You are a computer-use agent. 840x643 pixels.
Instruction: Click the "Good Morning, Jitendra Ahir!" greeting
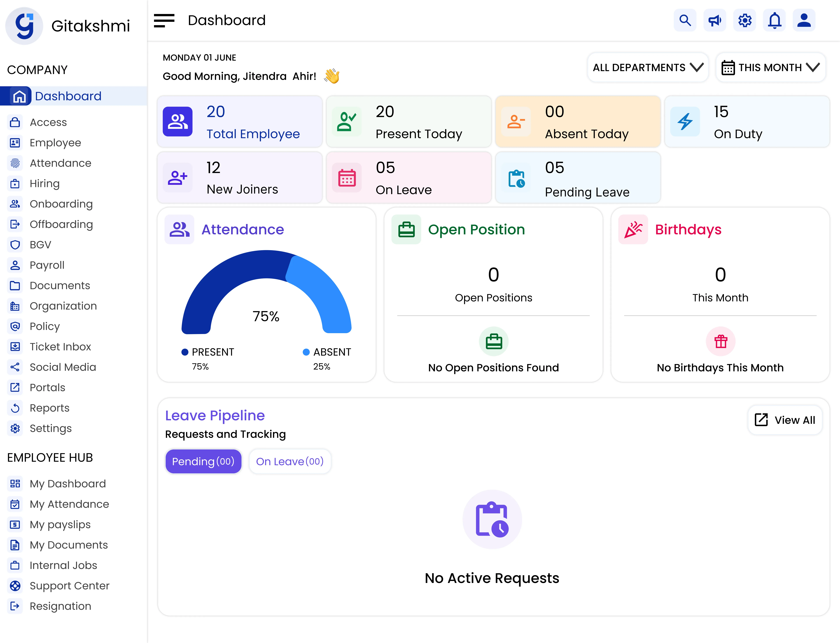(240, 77)
